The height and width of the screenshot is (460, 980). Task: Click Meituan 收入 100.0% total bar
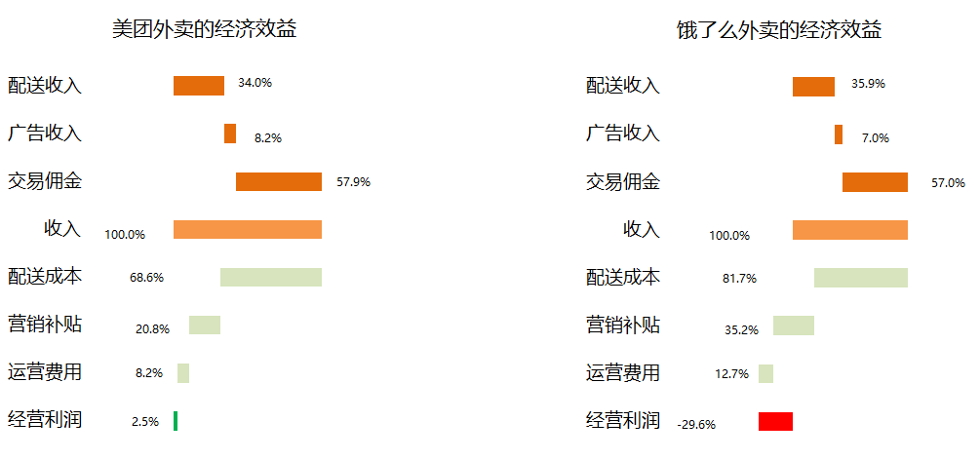[248, 229]
